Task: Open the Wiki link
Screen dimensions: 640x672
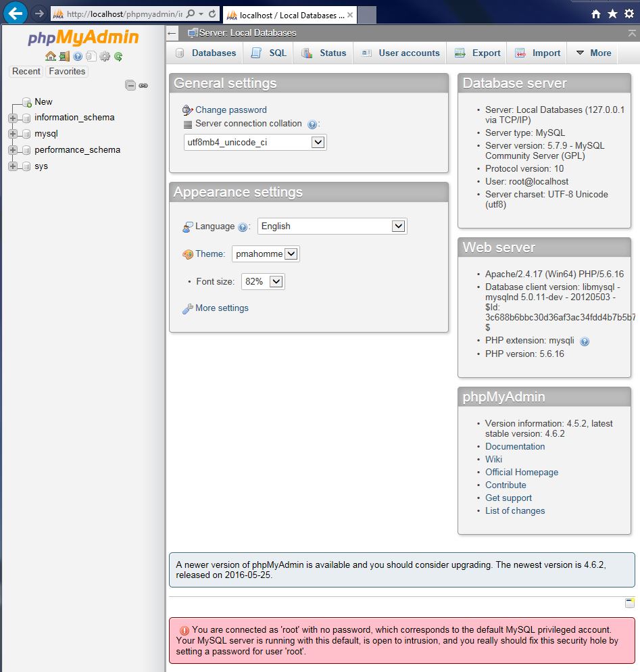Action: [x=493, y=460]
